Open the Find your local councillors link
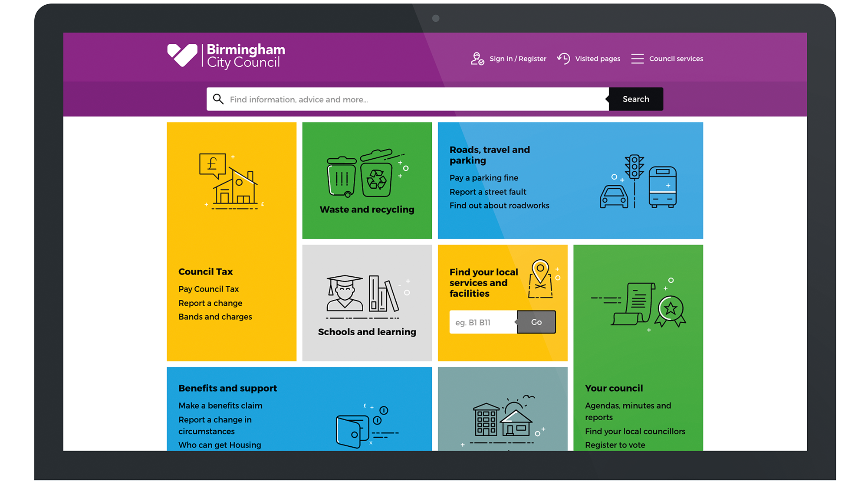The image size is (868, 481). coord(635,432)
